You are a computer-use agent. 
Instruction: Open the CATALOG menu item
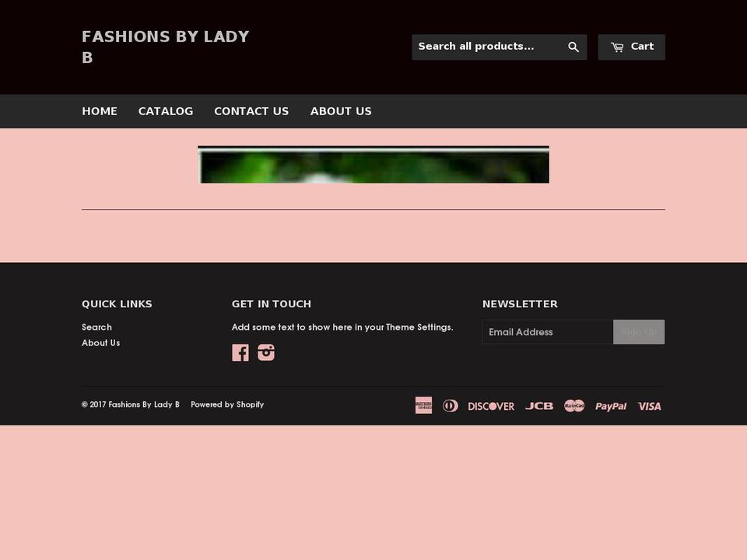pyautogui.click(x=166, y=111)
